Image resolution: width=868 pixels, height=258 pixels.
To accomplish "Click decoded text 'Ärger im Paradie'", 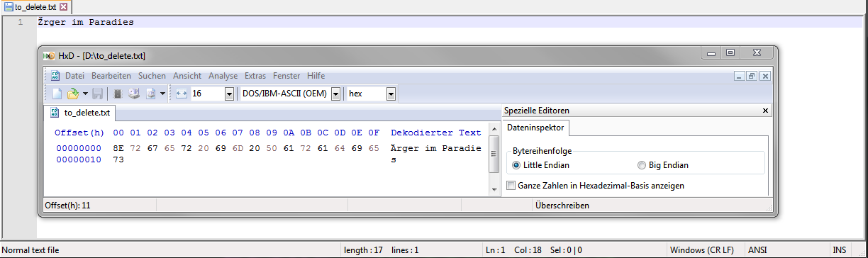I will (435, 149).
